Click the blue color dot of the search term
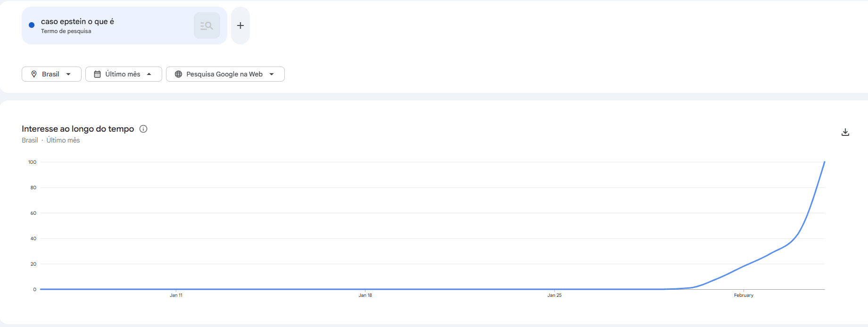This screenshot has height=327, width=868. tap(32, 25)
